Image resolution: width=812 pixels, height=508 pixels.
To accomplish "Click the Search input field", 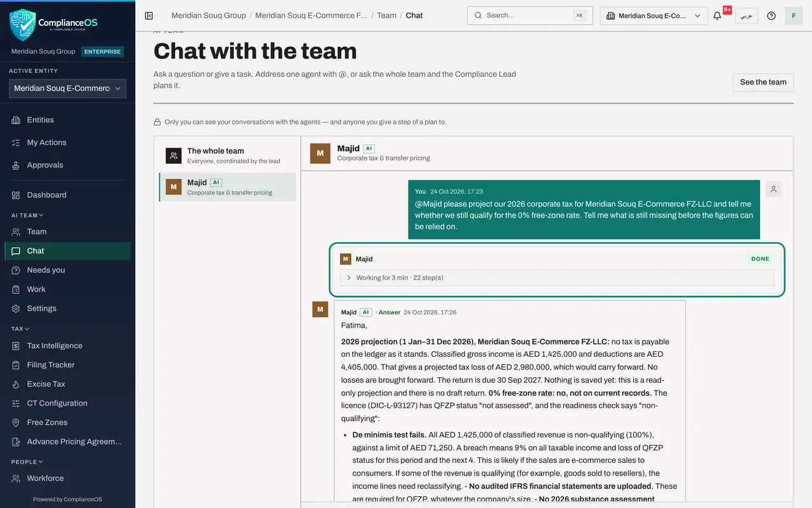I will (x=530, y=15).
